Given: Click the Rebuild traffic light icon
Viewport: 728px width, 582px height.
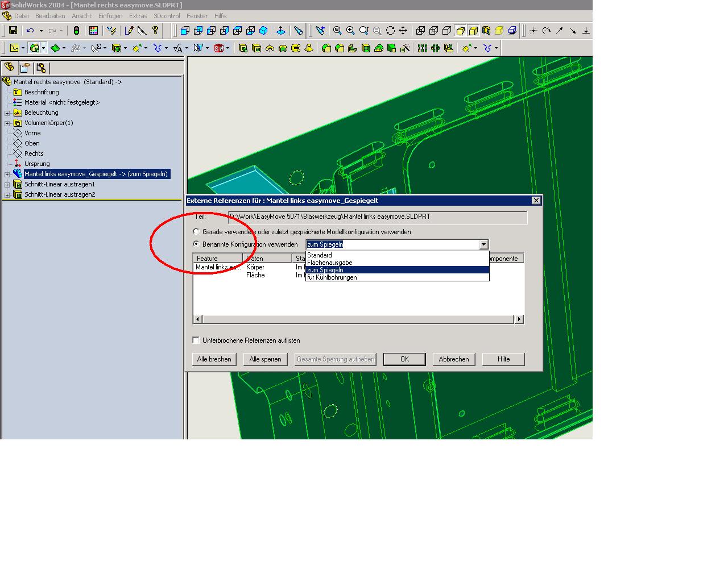Looking at the screenshot, I should [76, 31].
